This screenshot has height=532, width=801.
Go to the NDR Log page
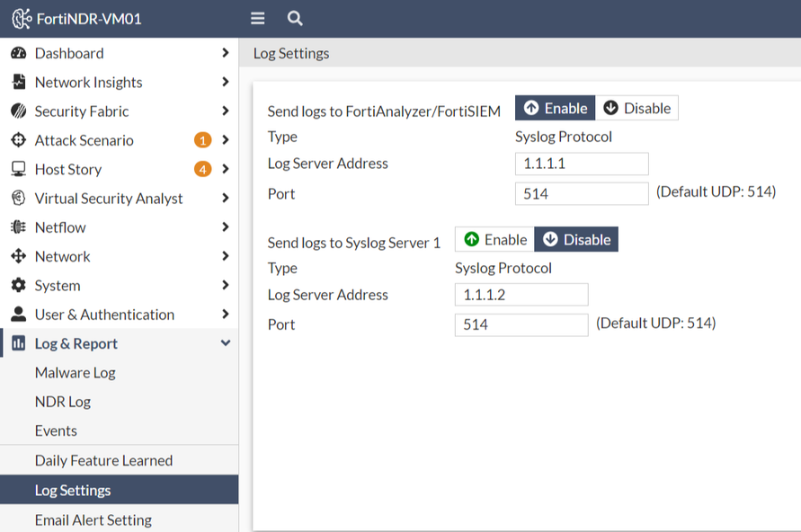(x=62, y=402)
